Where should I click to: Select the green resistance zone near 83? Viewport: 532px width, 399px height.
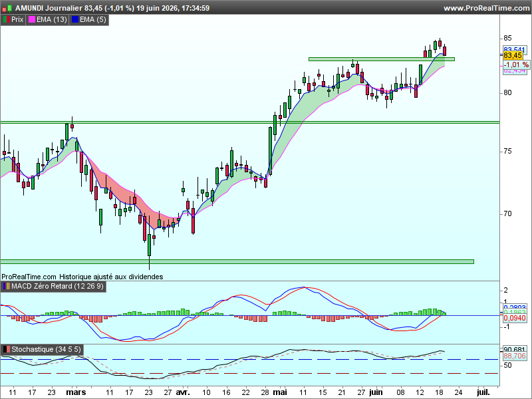point(381,59)
